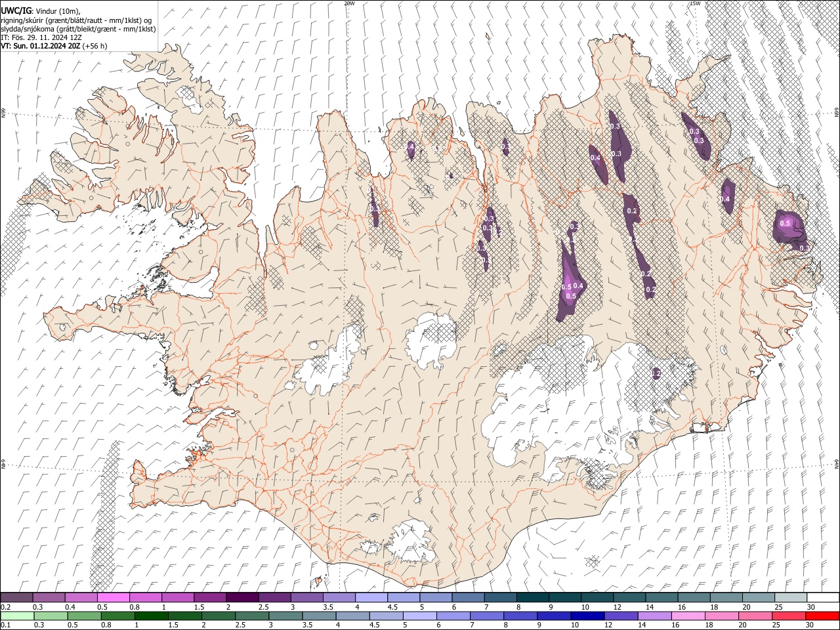Click the white 30 swatch ending the snow scale

[823, 597]
